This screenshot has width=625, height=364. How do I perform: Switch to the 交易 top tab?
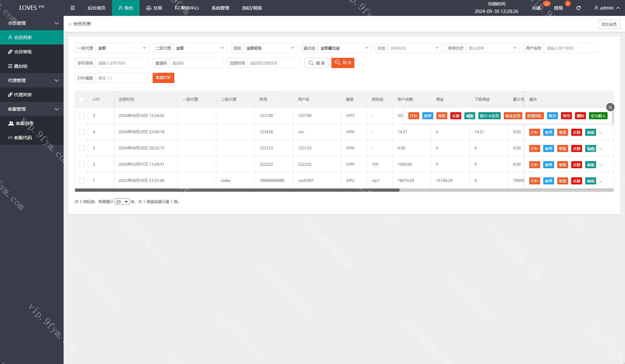154,8
